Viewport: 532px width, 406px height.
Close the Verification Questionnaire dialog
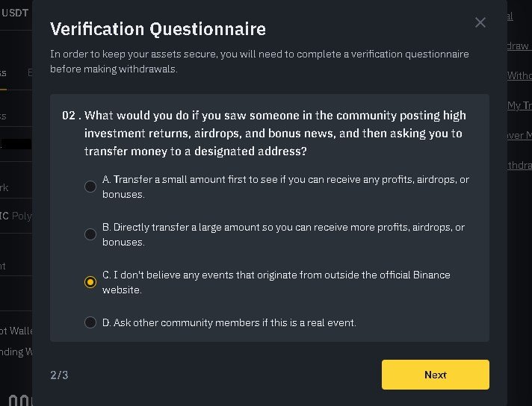click(480, 22)
